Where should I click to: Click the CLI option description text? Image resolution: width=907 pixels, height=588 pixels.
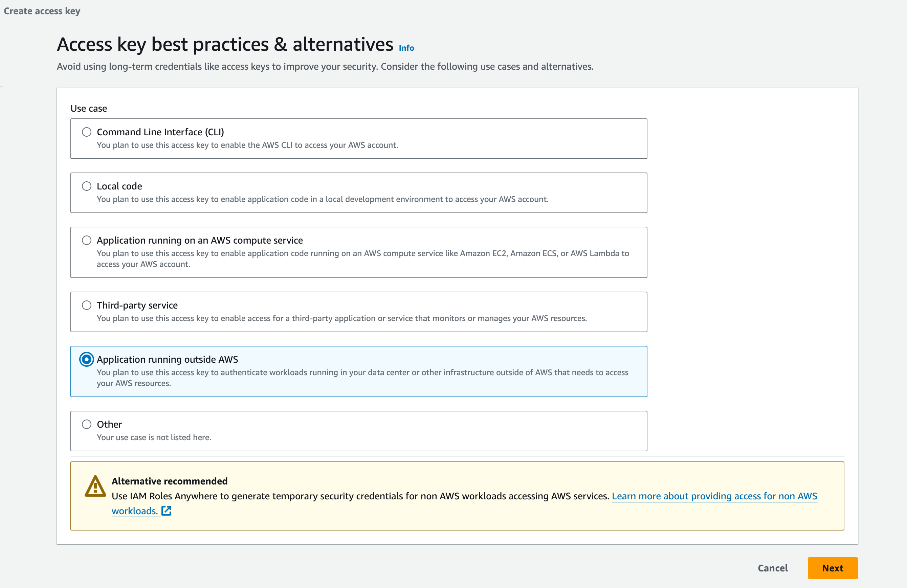click(247, 145)
